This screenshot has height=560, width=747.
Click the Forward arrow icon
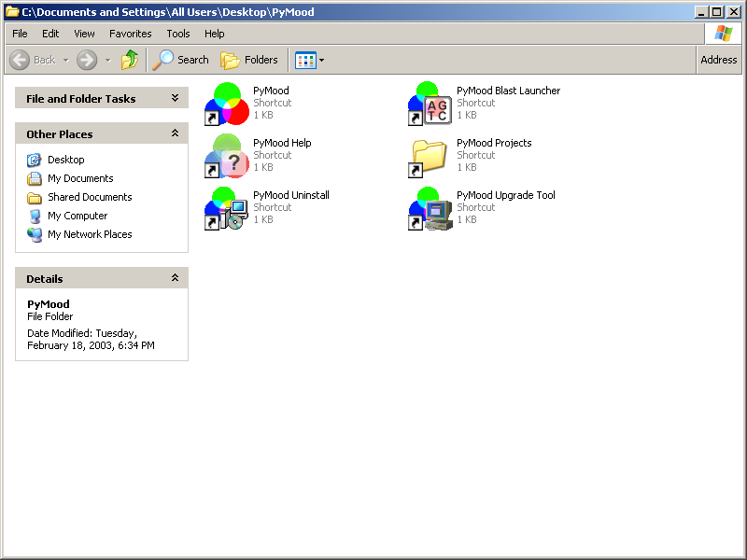coord(87,60)
